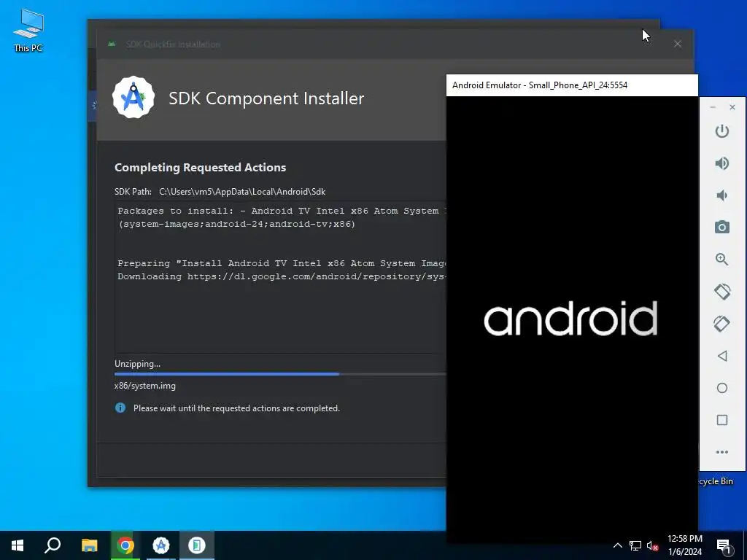747x560 pixels.
Task: Click the Unzipping... status label
Action: pos(137,364)
